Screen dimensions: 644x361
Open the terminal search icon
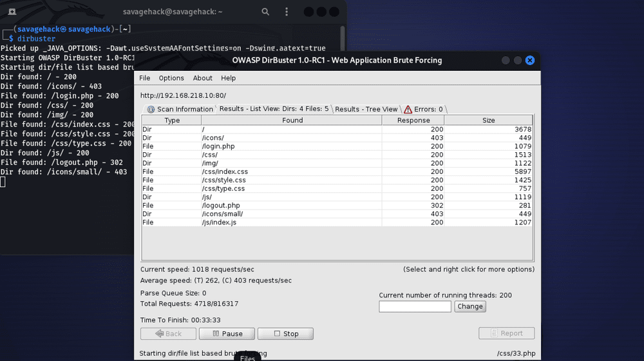coord(265,12)
